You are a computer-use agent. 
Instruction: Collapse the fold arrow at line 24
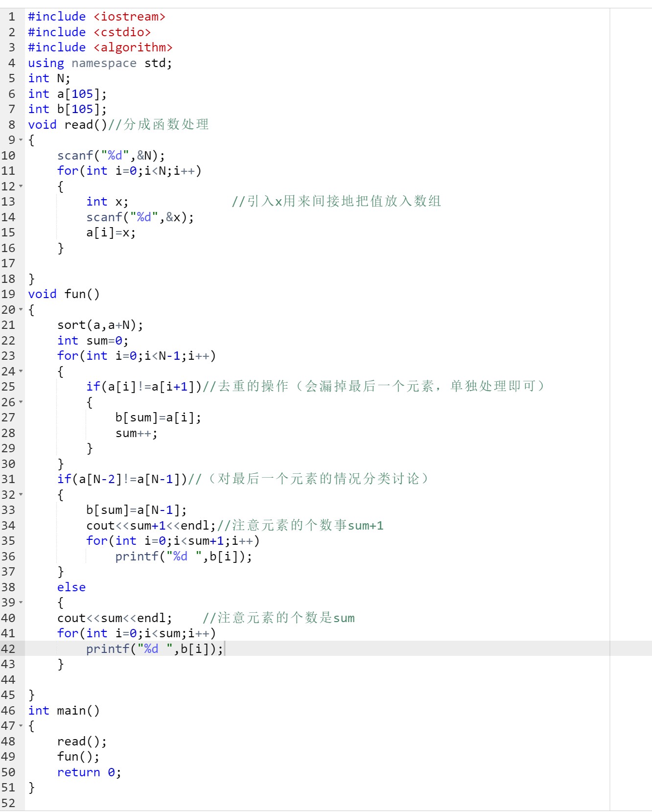(21, 371)
